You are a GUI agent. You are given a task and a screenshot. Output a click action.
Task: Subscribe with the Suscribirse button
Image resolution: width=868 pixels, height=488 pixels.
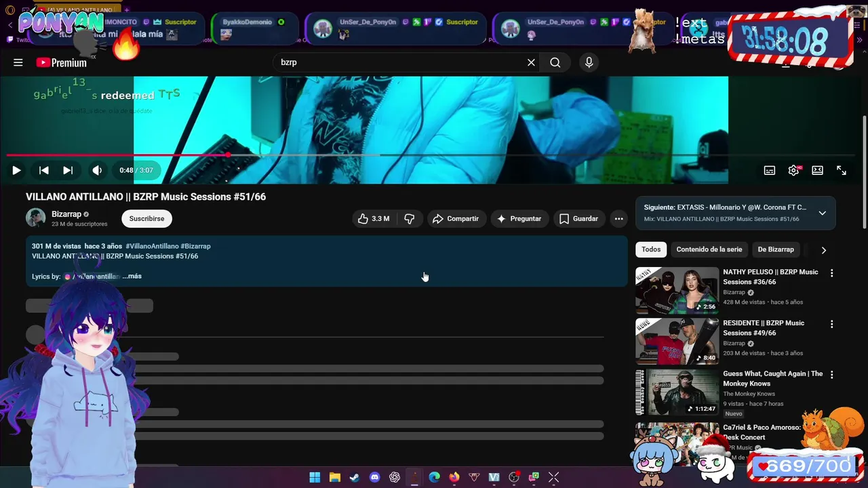pyautogui.click(x=147, y=218)
